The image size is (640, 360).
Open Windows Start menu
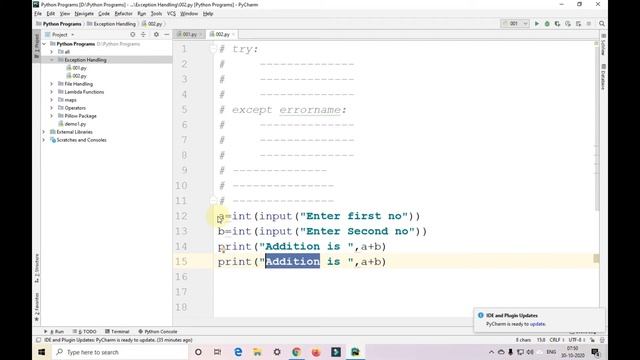(42, 352)
